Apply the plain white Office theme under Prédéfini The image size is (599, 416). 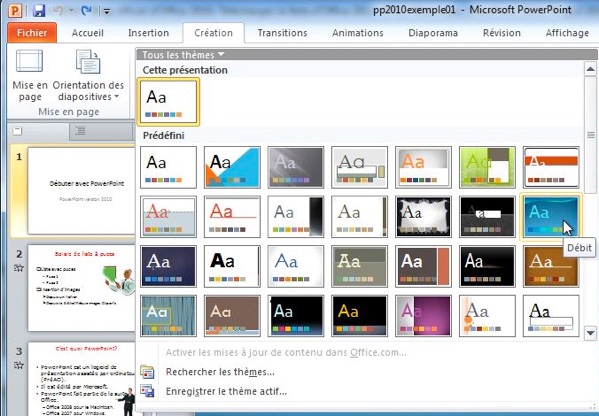tap(168, 167)
